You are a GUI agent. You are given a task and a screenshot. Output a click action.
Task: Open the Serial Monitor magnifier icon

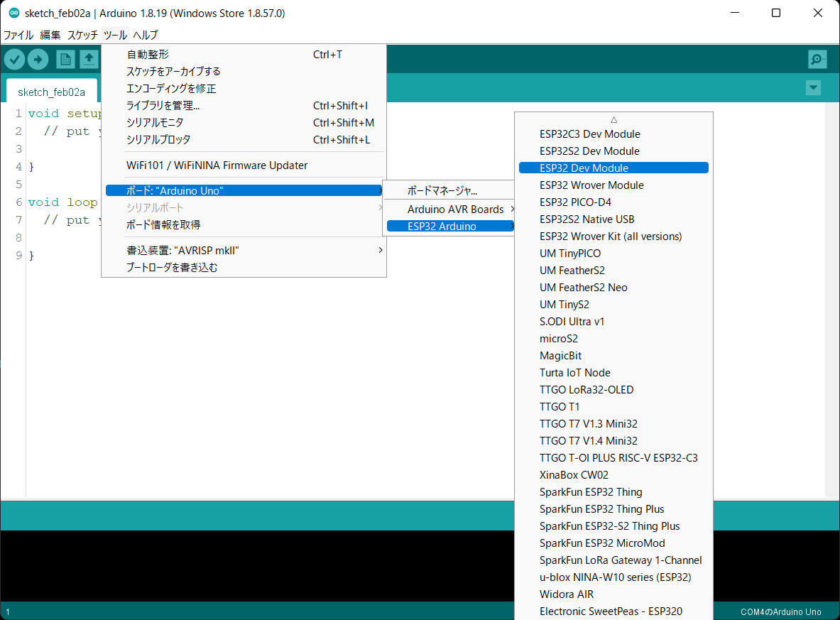point(817,59)
